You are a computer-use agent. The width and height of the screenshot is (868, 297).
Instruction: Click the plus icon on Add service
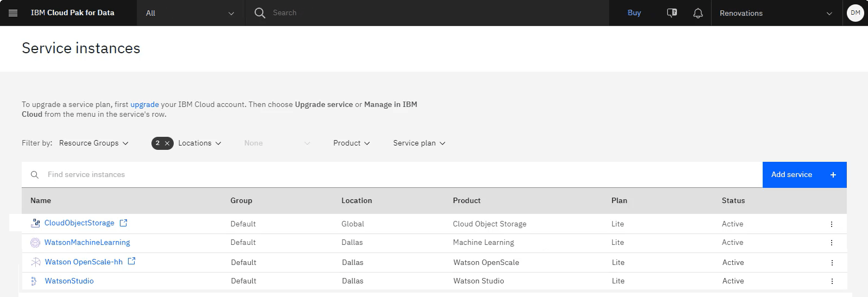click(833, 175)
